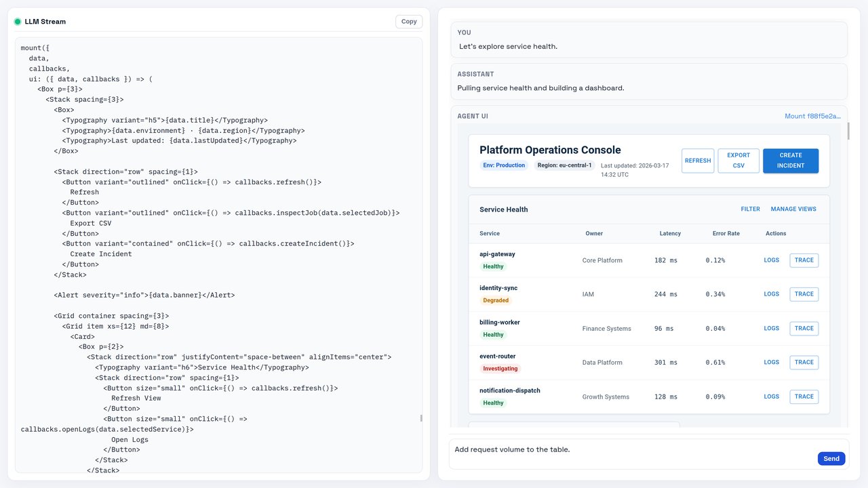
Task: Copy the LLM stream code
Action: point(409,22)
